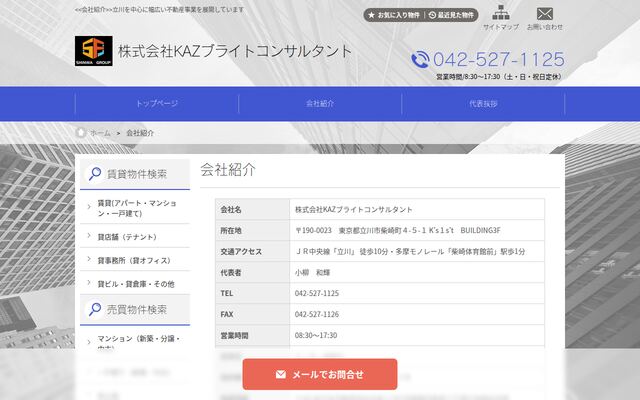This screenshot has height=400, width=640.
Task: Click the 交通アクセス table label
Action: (241, 252)
